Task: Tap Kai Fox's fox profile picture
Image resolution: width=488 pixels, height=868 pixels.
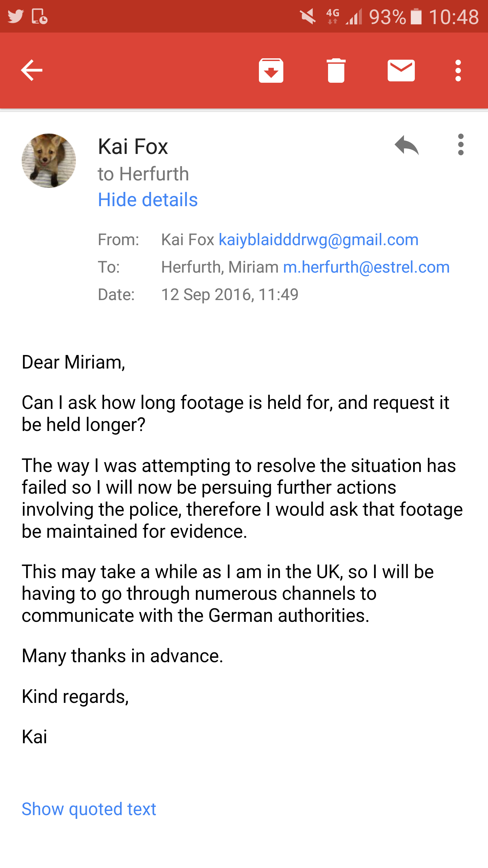Action: click(x=49, y=161)
